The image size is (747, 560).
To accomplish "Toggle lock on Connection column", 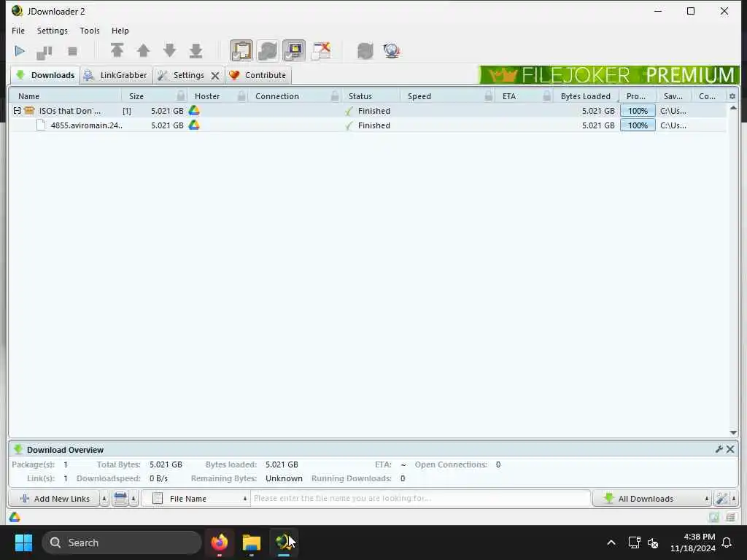I will coord(335,96).
